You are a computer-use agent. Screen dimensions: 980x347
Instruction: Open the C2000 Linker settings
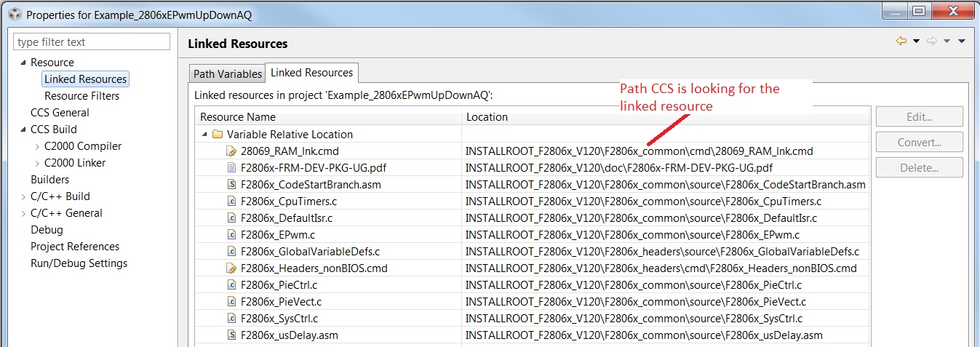click(75, 163)
